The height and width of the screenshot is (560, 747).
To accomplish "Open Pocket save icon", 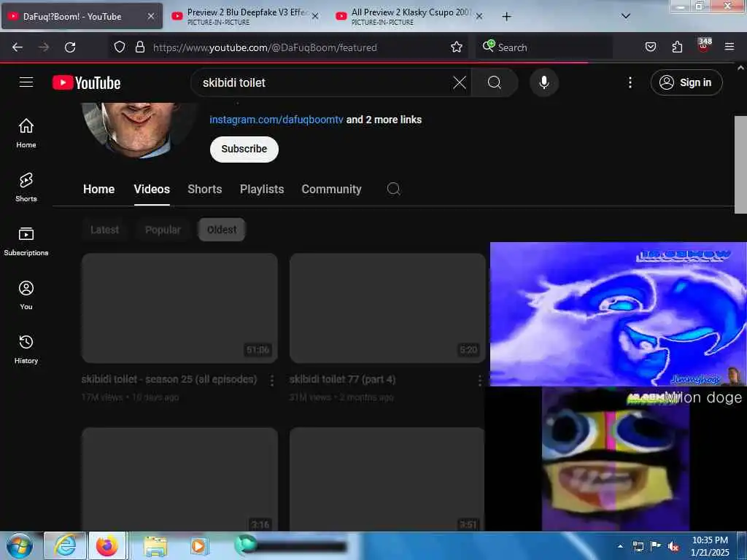I will click(x=651, y=47).
